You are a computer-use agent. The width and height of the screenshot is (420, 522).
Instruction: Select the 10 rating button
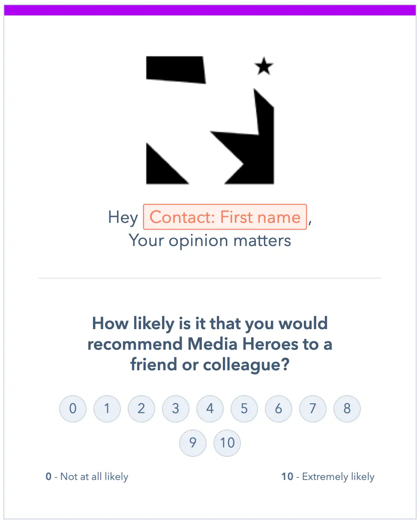coord(227,443)
